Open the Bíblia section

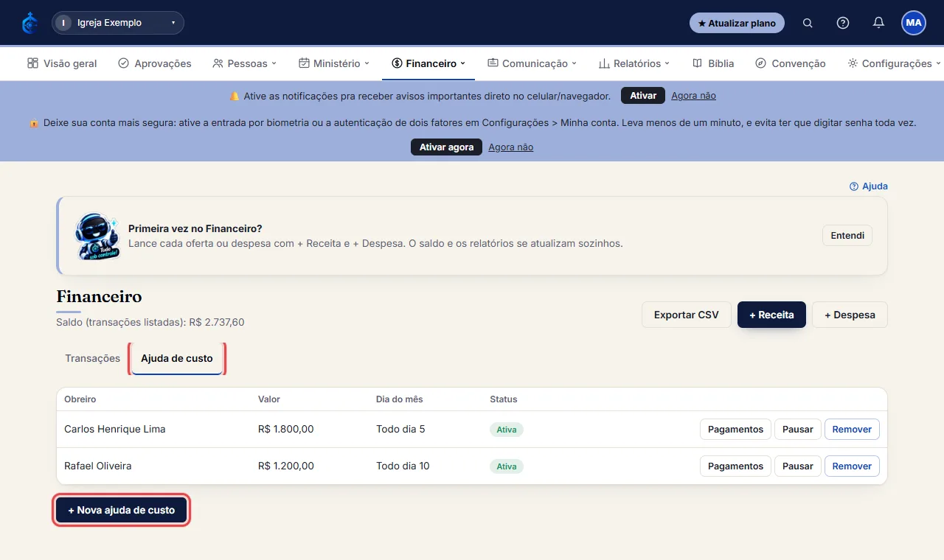713,63
